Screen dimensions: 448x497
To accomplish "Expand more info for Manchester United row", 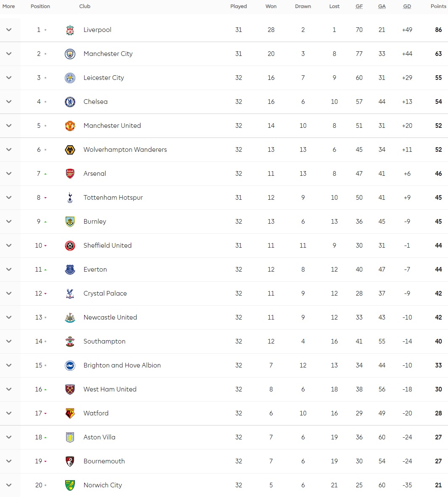I will (x=9, y=126).
